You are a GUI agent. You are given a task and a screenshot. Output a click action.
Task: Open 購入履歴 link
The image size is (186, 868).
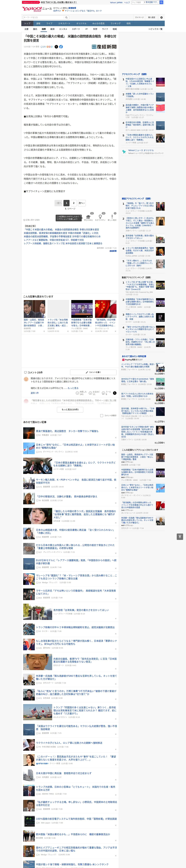coord(152,17)
